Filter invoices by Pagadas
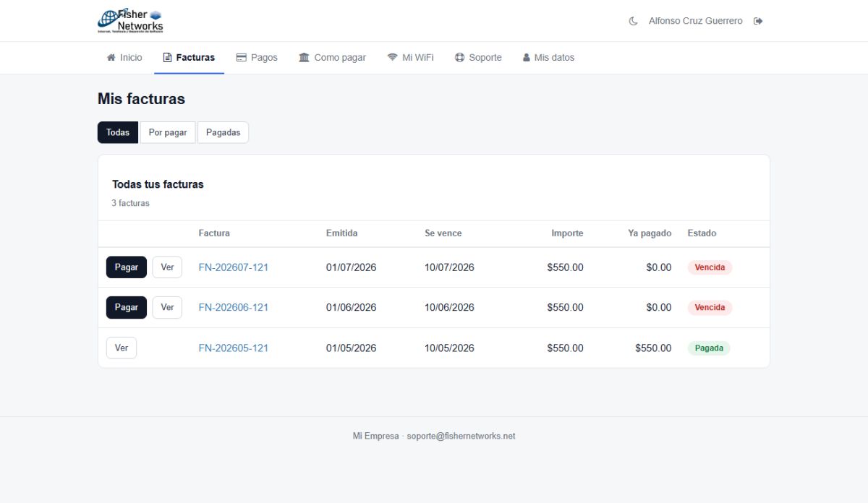Screen dimensions: 868x503 [x=223, y=132]
